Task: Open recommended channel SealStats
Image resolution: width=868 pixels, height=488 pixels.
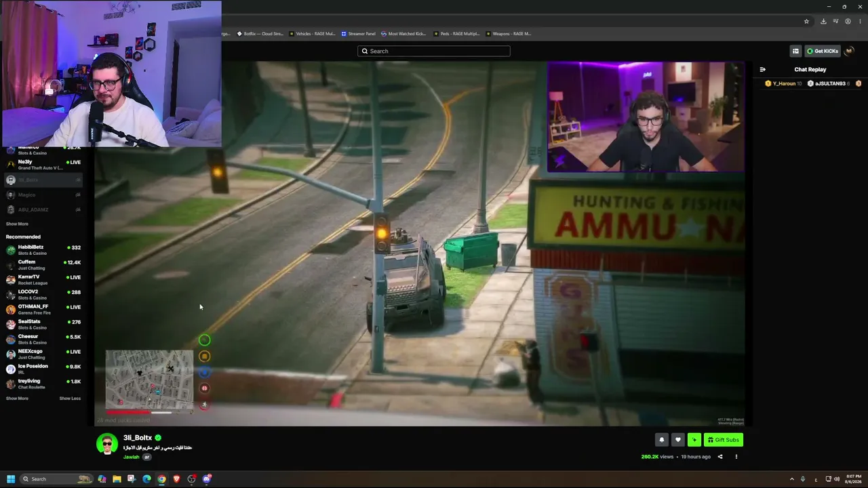Action: click(x=43, y=324)
